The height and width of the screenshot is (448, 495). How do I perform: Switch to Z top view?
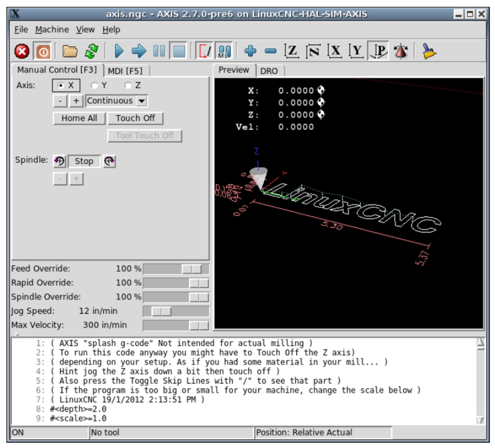tap(292, 51)
